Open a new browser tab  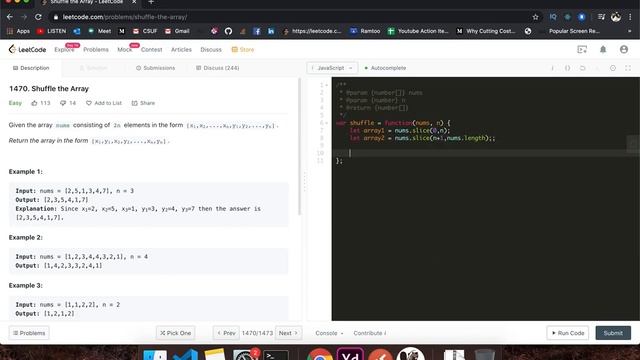coord(151,2)
